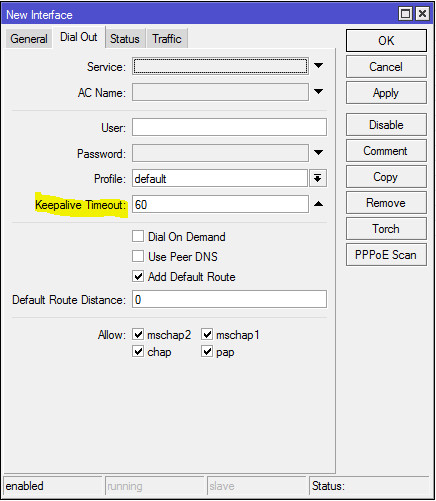436x501 pixels.
Task: Open the Status tab
Action: [125, 39]
